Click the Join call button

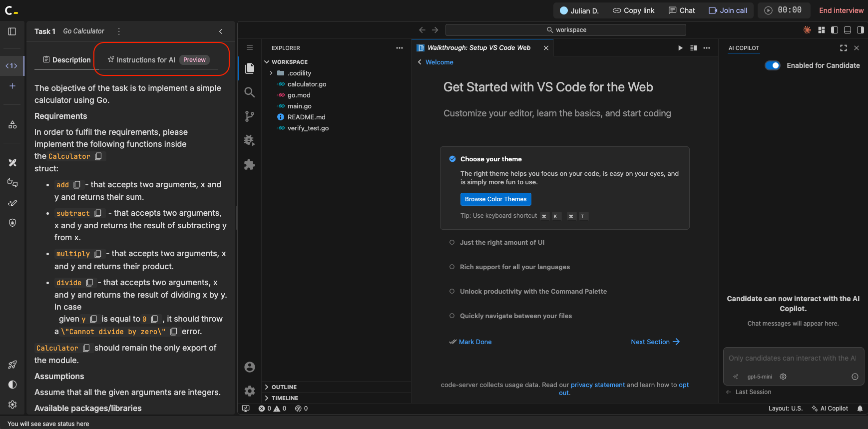coord(728,10)
